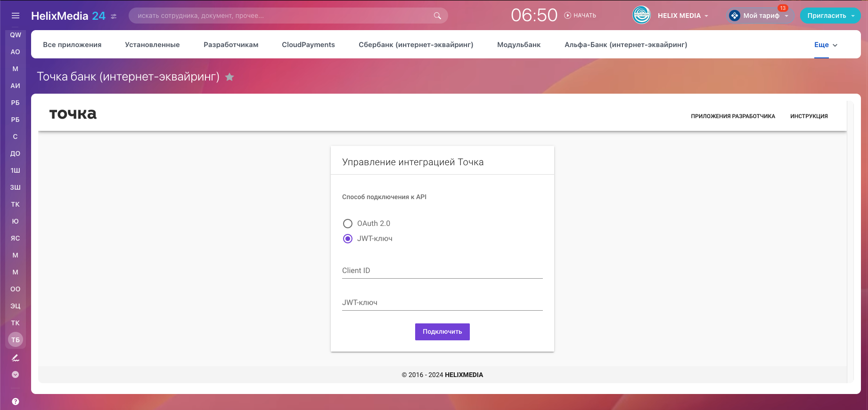Open ПРИЛОЖЕНИЯ РАЗРАБОТЧИКА link
Image resolution: width=868 pixels, height=410 pixels.
click(x=733, y=116)
